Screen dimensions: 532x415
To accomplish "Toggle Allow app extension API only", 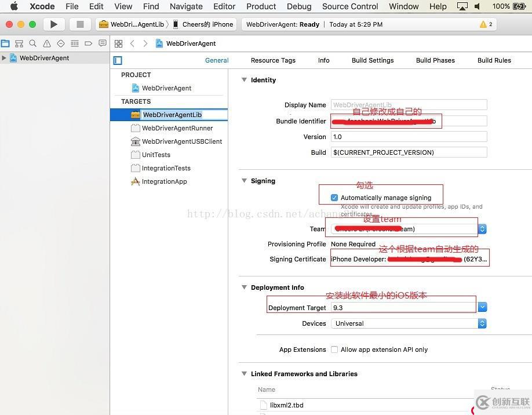I will coord(334,350).
